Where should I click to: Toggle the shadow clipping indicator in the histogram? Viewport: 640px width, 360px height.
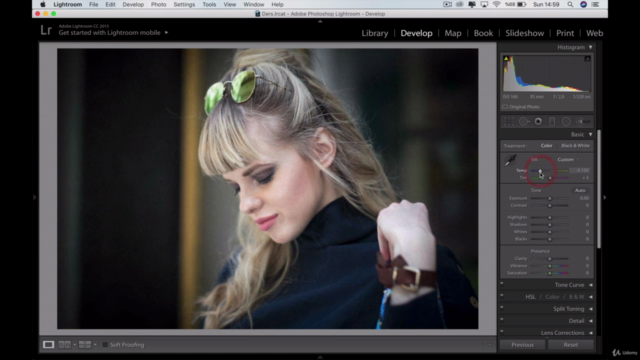point(506,59)
